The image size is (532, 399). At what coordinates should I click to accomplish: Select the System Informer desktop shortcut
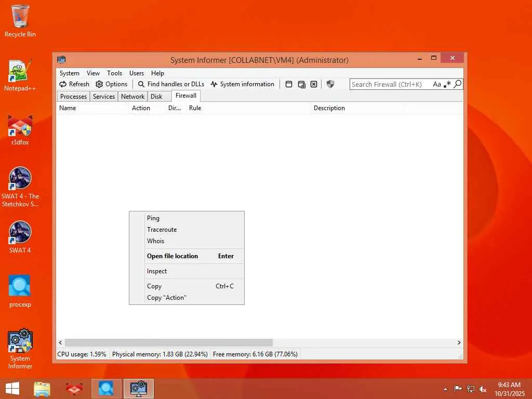coord(20,349)
